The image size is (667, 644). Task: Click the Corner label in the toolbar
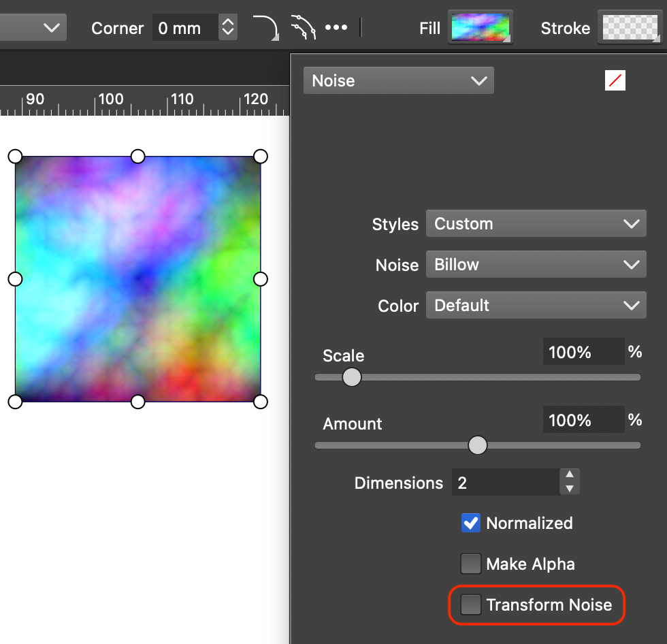[x=117, y=28]
